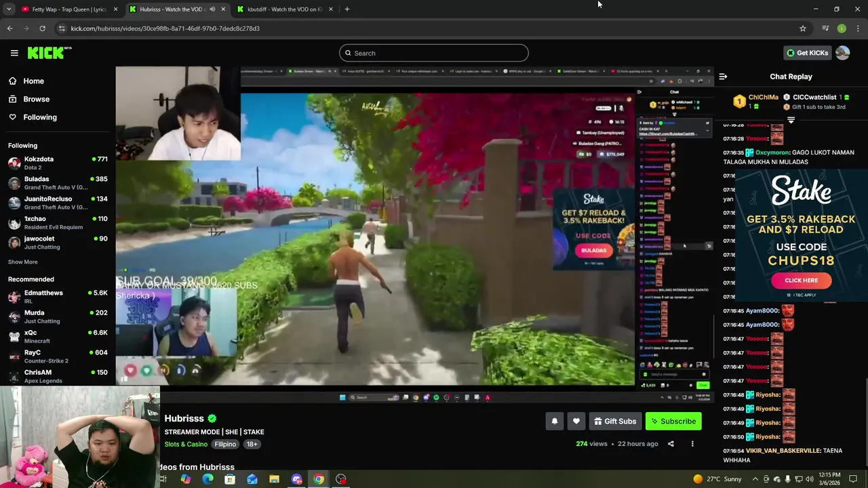The image size is (868, 488).
Task: Click the VOD video player
Action: click(x=414, y=235)
